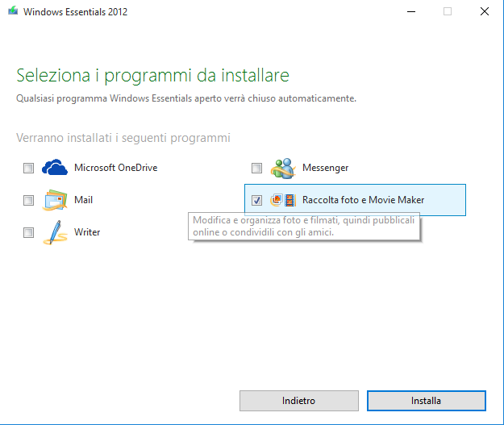Click the Microsoft OneDrive cloud icon
The width and height of the screenshot is (504, 425).
(55, 167)
